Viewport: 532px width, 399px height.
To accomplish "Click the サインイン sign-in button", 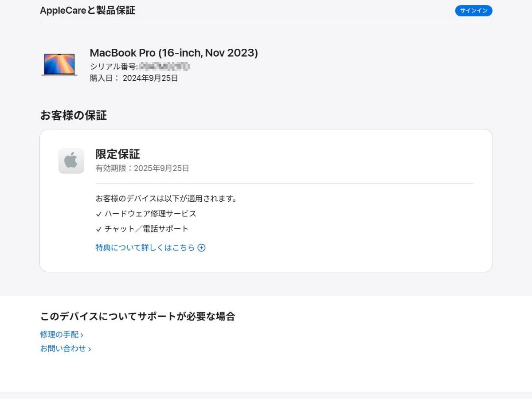I will [473, 11].
